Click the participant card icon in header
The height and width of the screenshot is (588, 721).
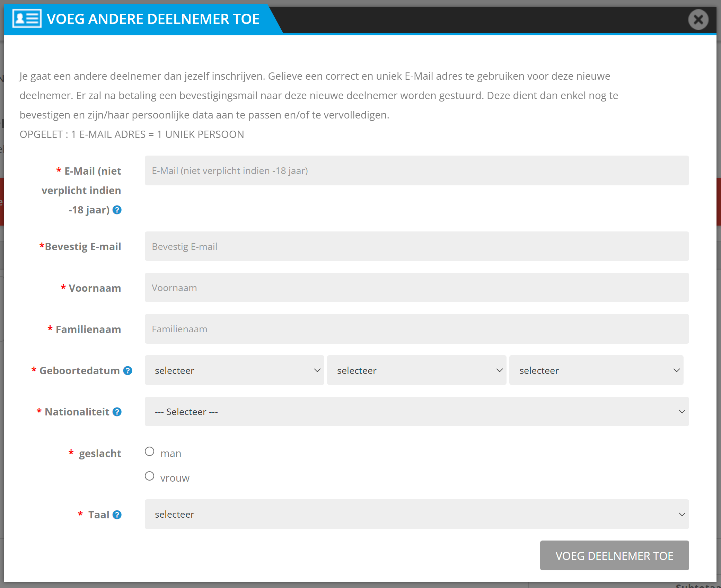(27, 19)
